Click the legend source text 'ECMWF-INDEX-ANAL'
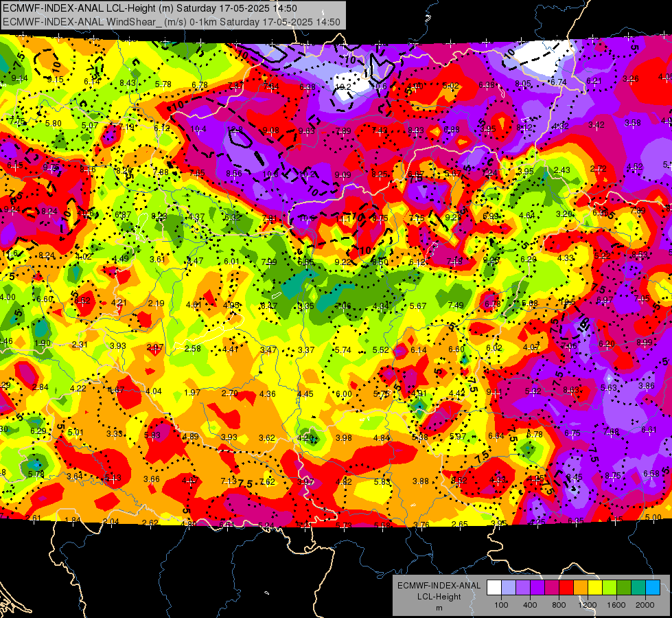 [439, 586]
